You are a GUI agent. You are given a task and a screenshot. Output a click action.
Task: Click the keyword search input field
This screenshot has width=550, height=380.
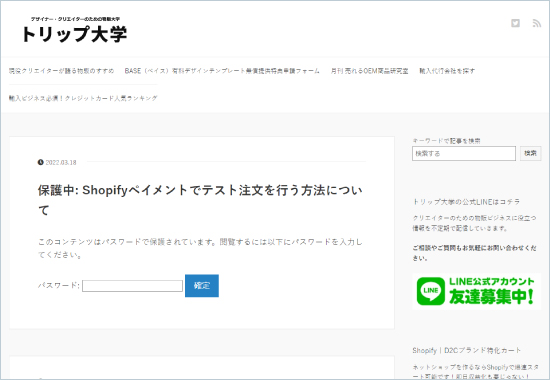464,153
